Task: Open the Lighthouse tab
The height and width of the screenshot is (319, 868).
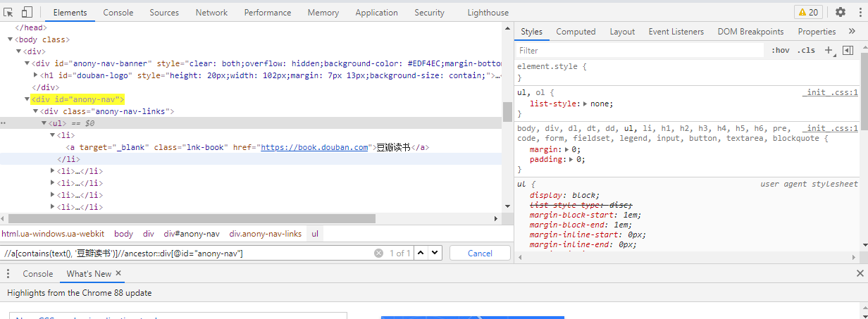Action: (488, 13)
